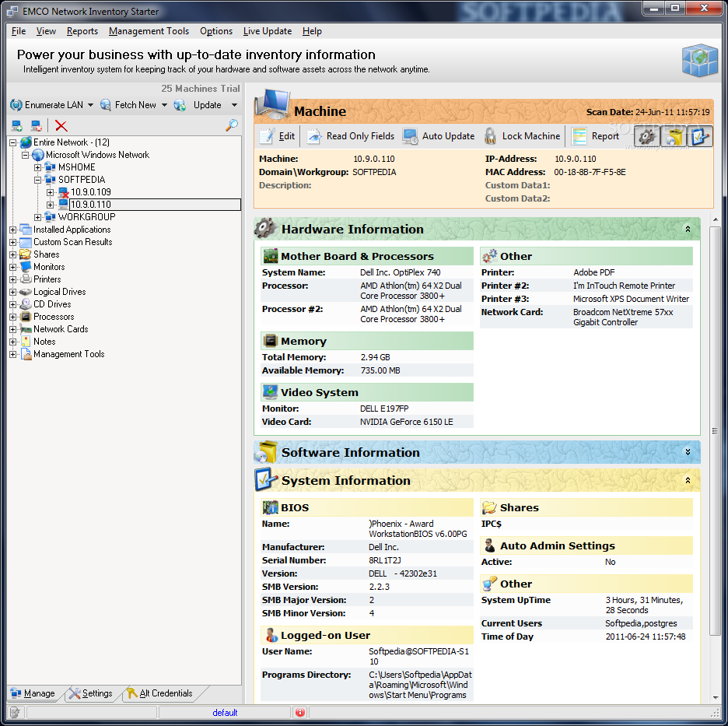728x726 pixels.
Task: Open the Update dropdown arrow
Action: coord(234,105)
